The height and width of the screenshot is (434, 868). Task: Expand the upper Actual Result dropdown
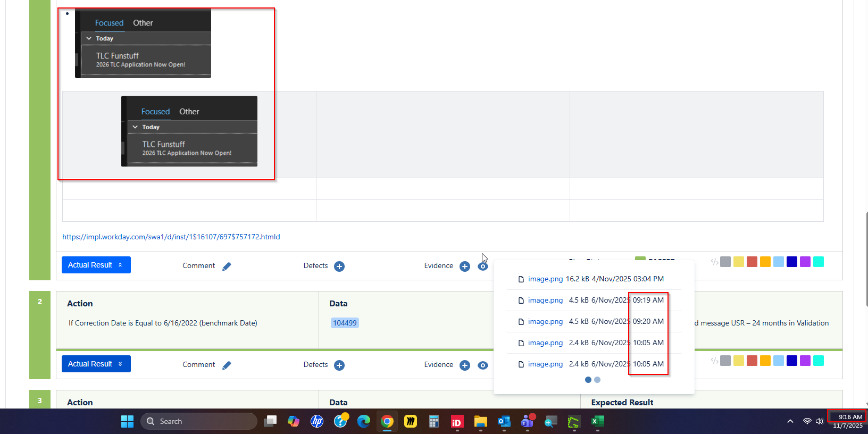tap(96, 265)
